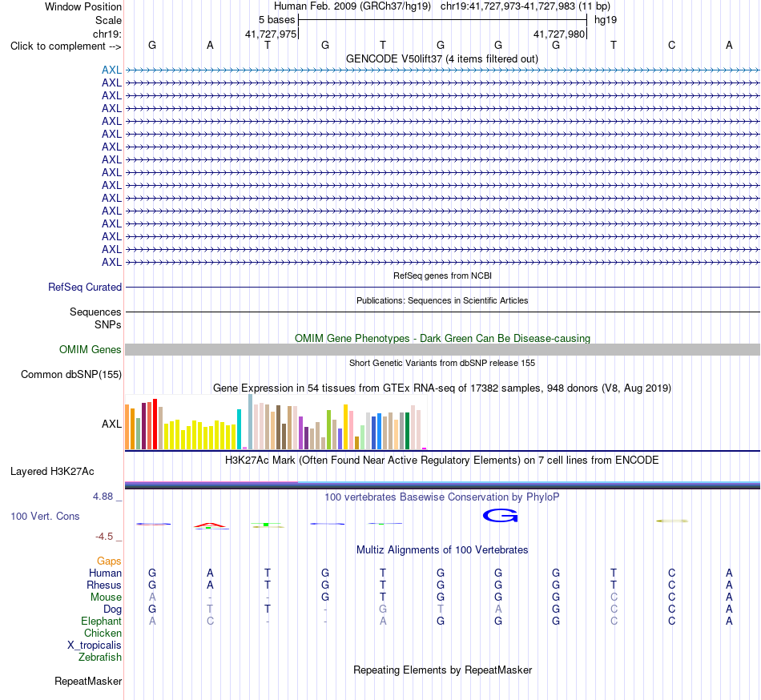Open the AXL label beside the GTEx bar chart
This screenshot has height=700, width=761.
pos(111,424)
